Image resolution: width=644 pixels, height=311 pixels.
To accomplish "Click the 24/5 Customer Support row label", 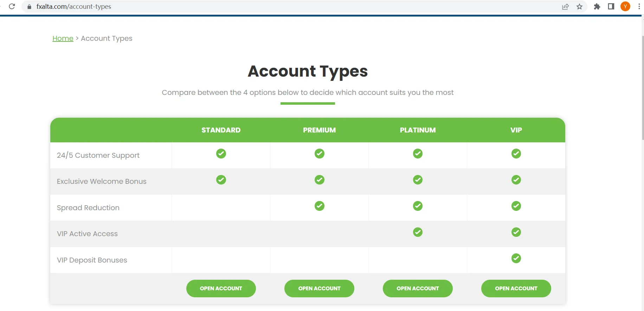I will (x=98, y=155).
